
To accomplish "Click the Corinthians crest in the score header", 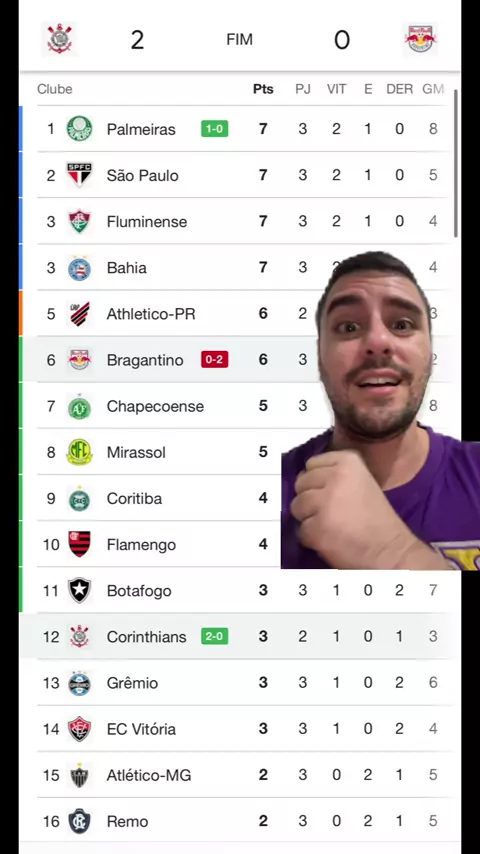I will pyautogui.click(x=59, y=39).
